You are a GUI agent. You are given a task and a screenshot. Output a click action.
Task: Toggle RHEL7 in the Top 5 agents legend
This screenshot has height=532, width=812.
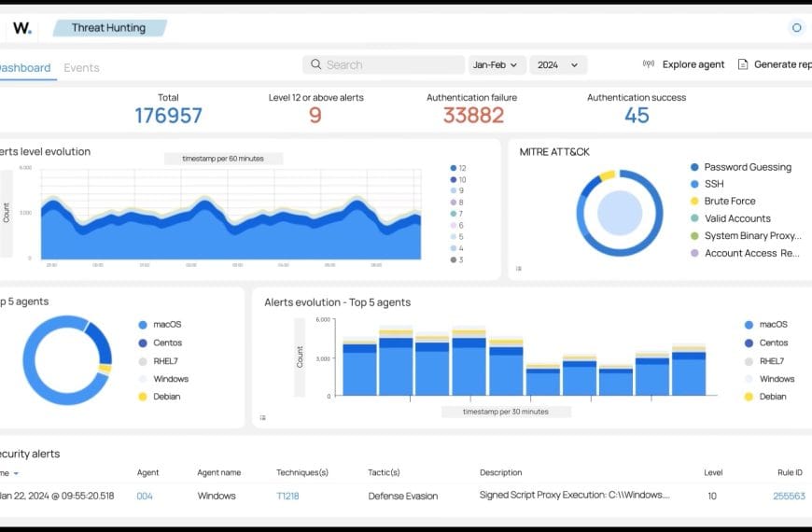pos(159,361)
